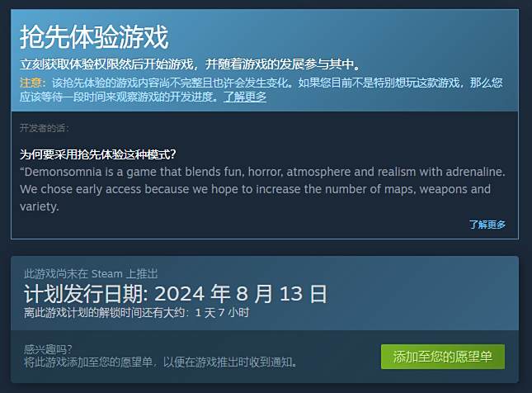Click the yellow 注意 label
The image size is (532, 393).
tap(31, 83)
